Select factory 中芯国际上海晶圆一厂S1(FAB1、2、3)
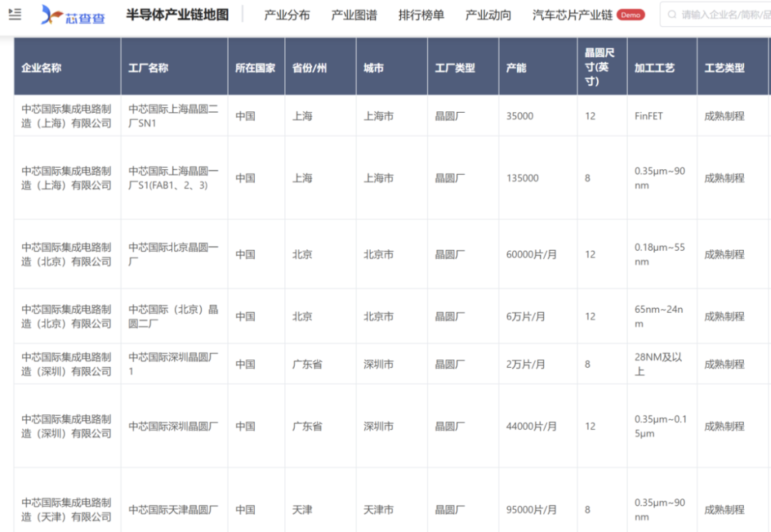This screenshot has height=532, width=771. pos(173,178)
